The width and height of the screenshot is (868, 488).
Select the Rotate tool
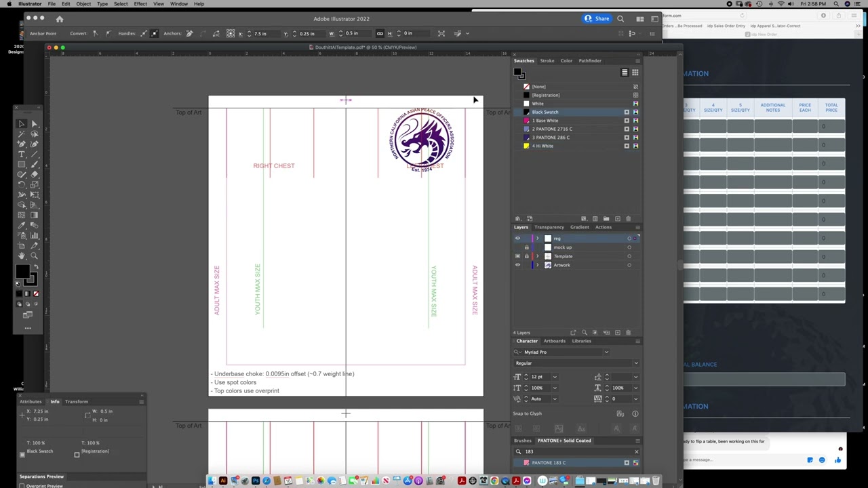[x=22, y=184]
